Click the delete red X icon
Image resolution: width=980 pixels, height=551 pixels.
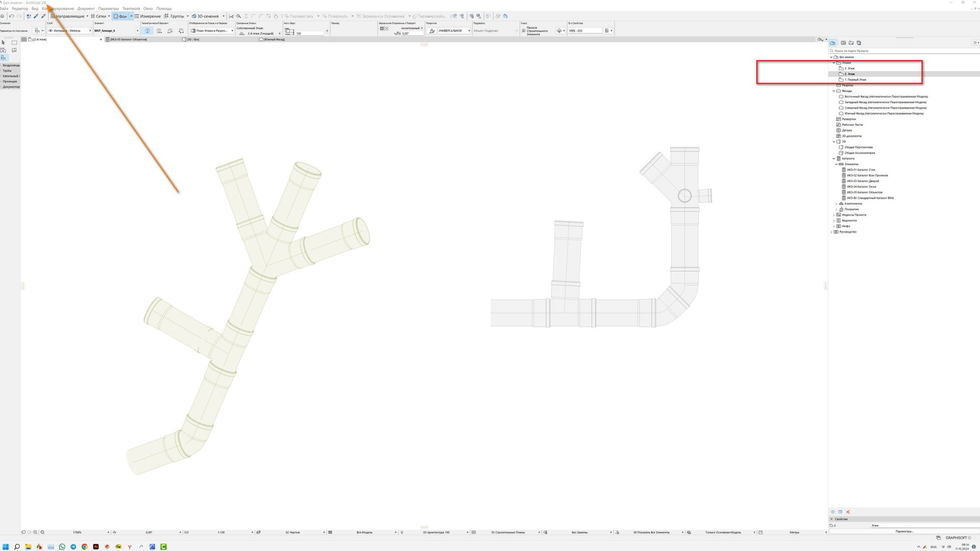(848, 512)
